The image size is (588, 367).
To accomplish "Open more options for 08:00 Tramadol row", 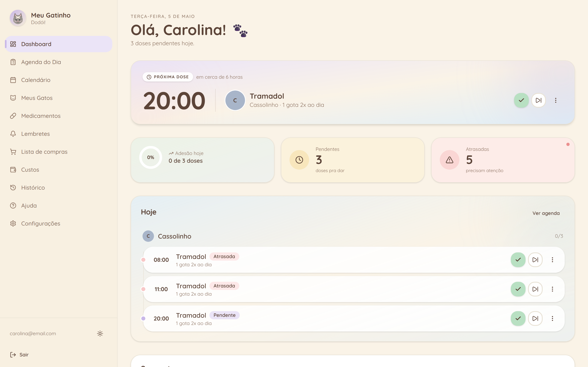I will click(x=552, y=260).
